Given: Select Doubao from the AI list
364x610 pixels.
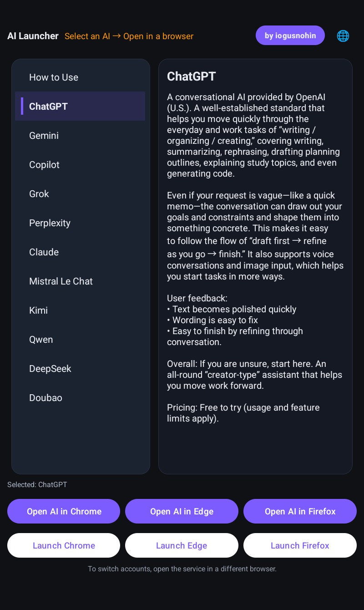Looking at the screenshot, I should [80, 397].
